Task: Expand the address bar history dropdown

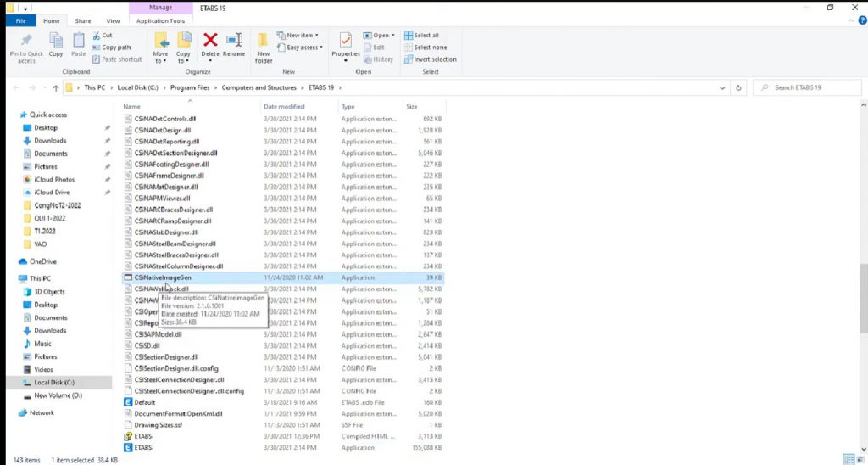Action: point(722,87)
